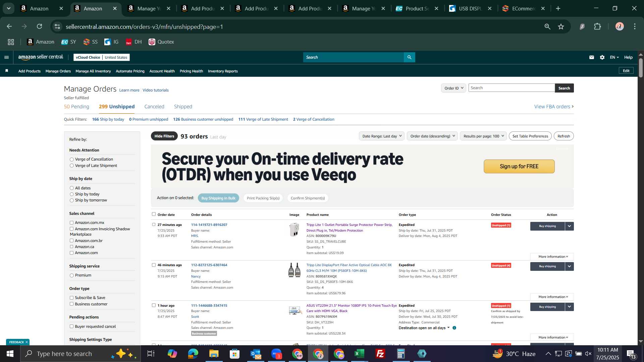
Task: Filter by 111 Verge of Late Shipment
Action: tap(263, 119)
